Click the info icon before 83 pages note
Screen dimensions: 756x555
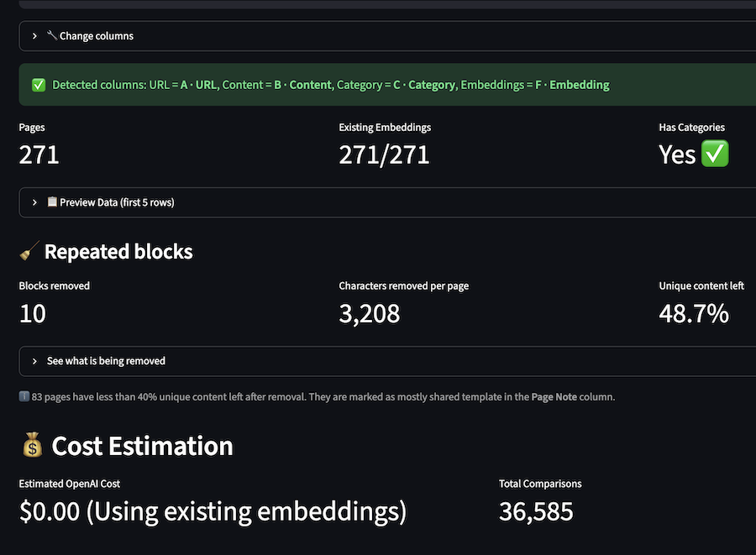[x=24, y=396]
